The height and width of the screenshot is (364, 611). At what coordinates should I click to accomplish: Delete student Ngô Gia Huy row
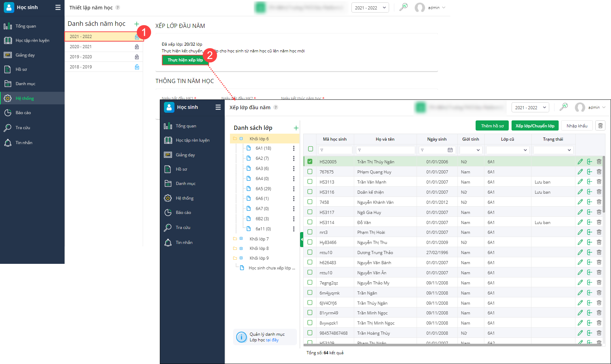pos(599,212)
